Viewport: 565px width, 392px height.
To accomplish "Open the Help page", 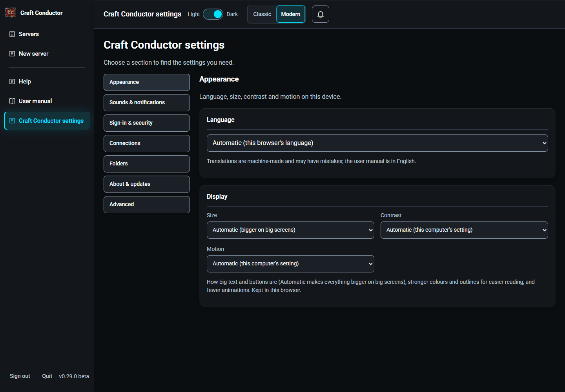I will tap(47, 82).
